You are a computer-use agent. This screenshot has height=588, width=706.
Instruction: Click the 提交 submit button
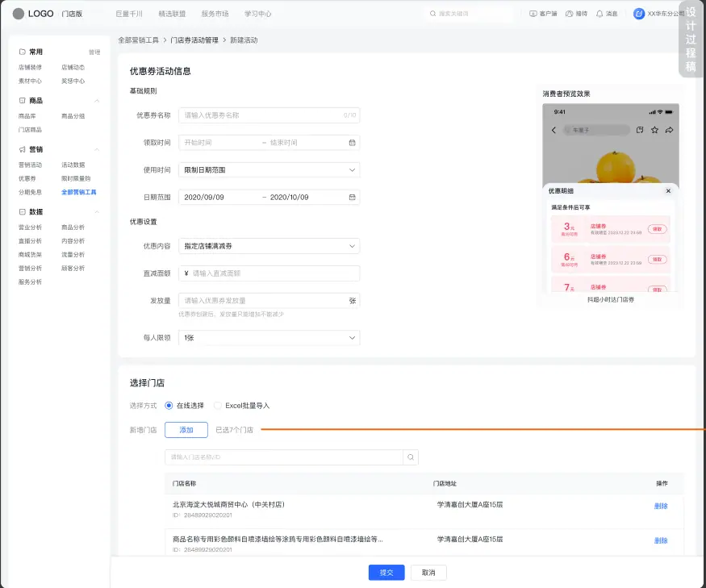386,573
